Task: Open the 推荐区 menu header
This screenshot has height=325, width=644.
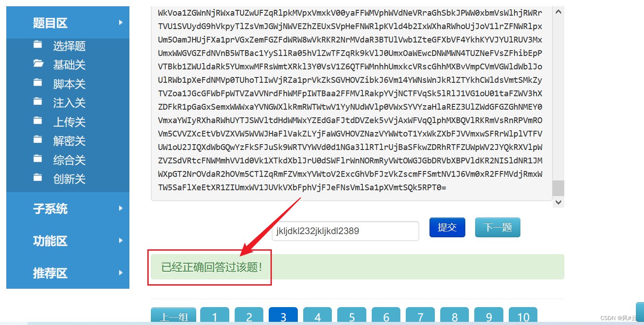Action: click(68, 273)
